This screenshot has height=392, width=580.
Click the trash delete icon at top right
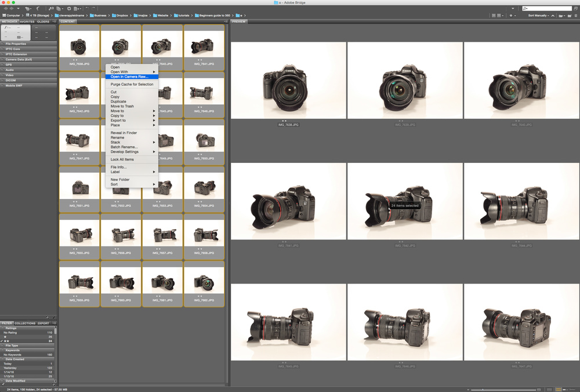click(577, 16)
